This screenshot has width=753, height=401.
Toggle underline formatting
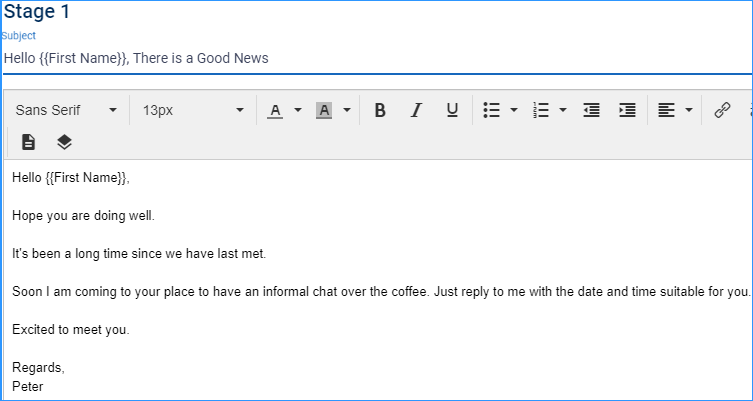452,110
